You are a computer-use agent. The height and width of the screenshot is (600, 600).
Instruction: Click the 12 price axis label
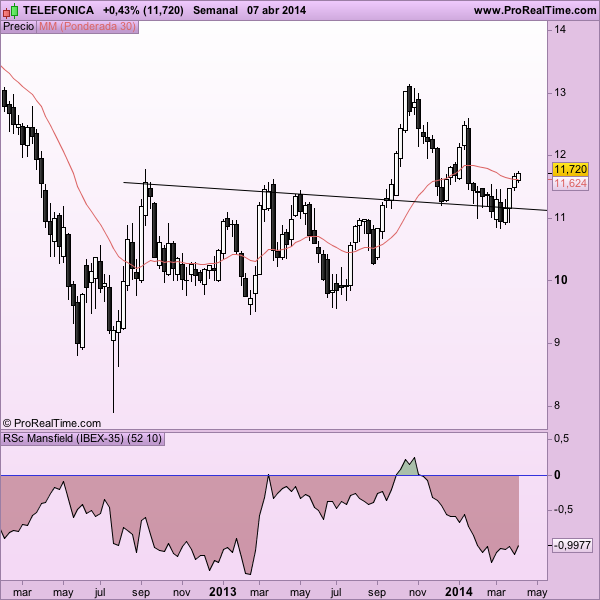click(x=560, y=155)
